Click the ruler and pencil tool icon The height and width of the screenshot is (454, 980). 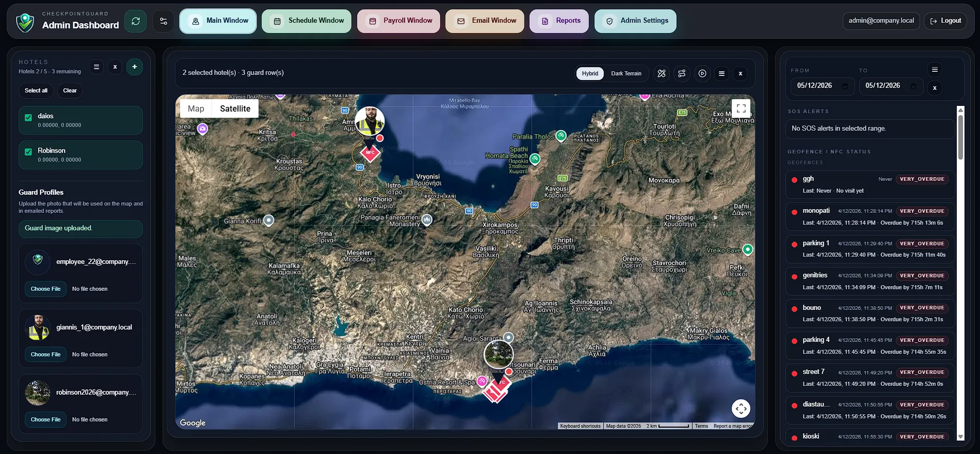pyautogui.click(x=662, y=73)
